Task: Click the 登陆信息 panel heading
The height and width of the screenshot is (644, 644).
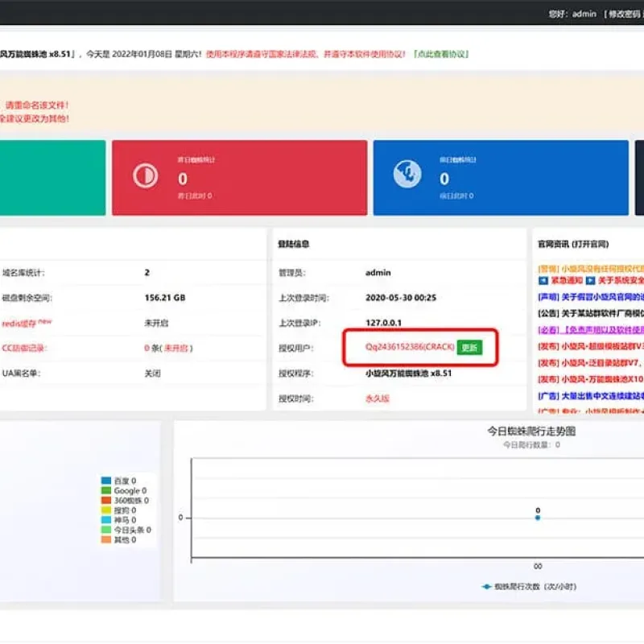Action: 293,245
